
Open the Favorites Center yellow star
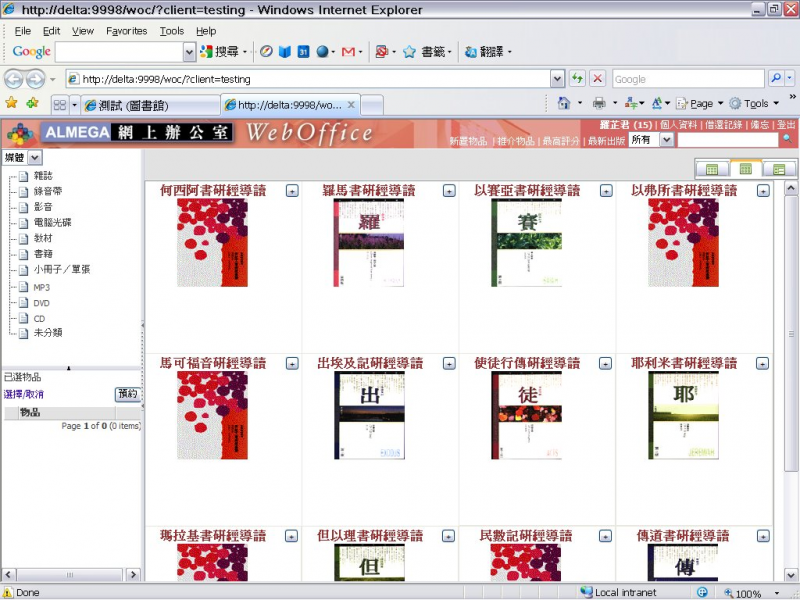[x=11, y=104]
